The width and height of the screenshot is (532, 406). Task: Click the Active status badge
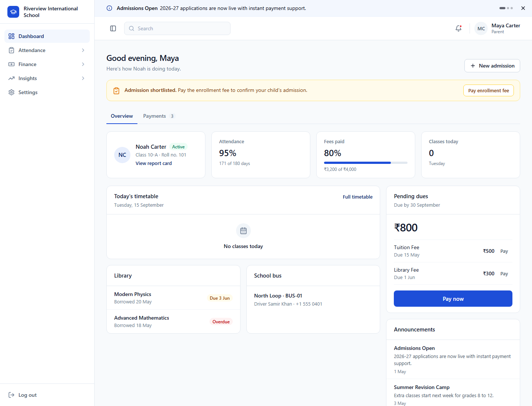coord(178,147)
